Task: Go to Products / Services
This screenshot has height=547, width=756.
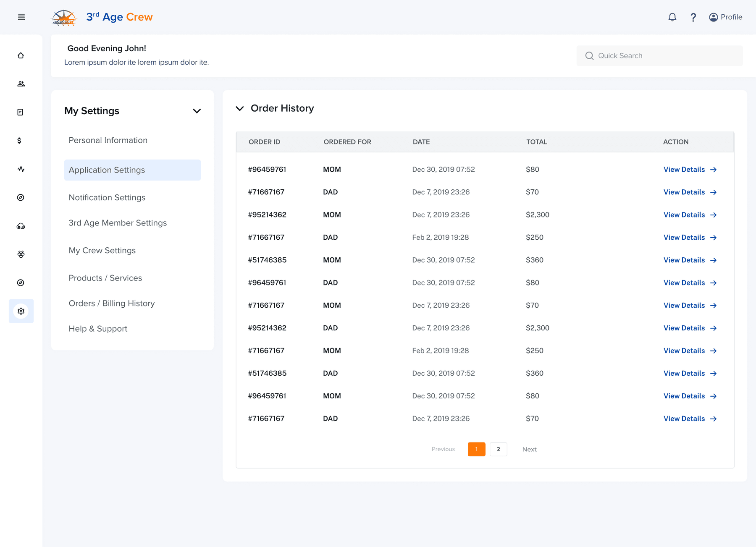Action: [x=105, y=278]
